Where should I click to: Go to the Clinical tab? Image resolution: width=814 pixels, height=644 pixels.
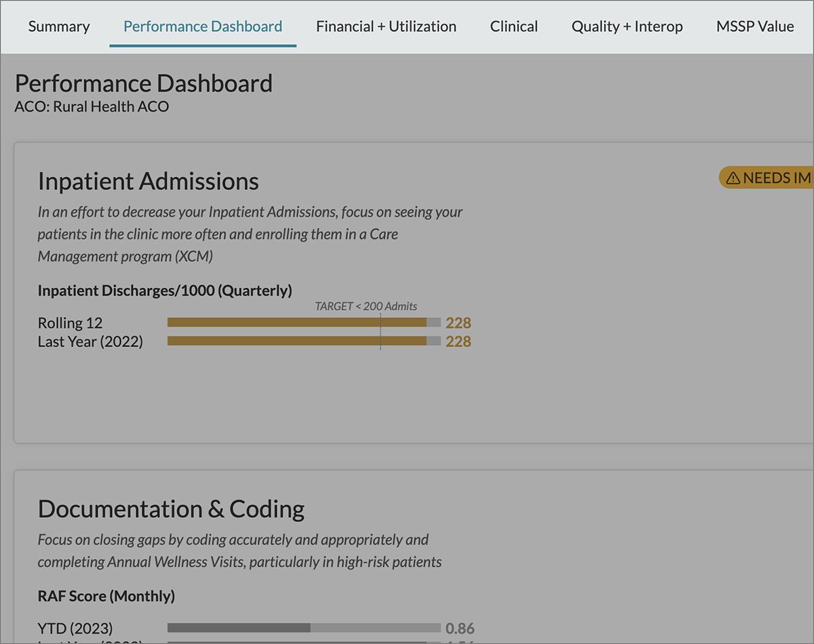click(x=513, y=26)
